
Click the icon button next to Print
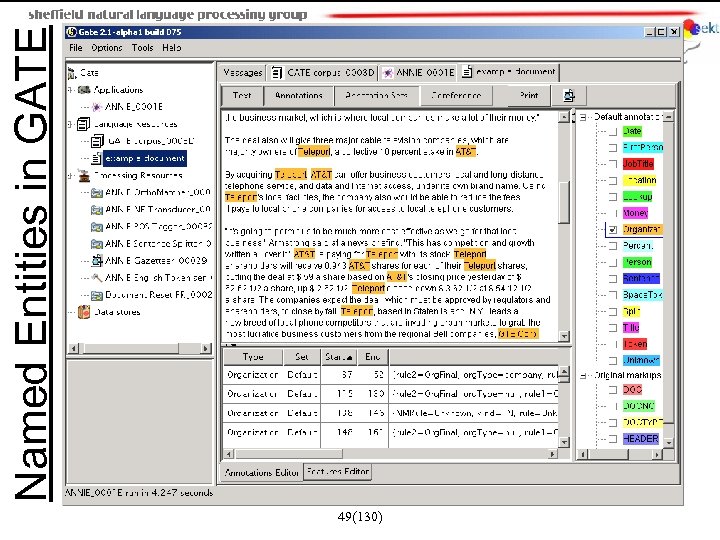point(569,96)
